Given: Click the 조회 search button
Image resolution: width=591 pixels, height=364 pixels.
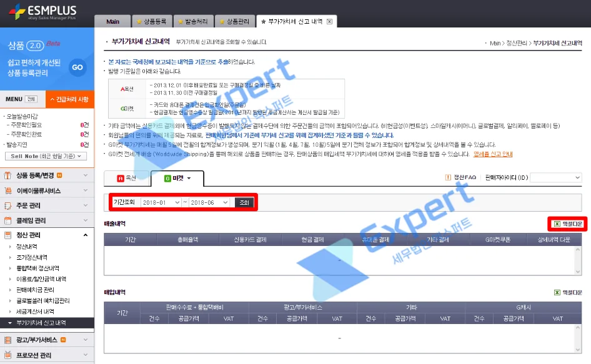Looking at the screenshot, I should pyautogui.click(x=244, y=202).
